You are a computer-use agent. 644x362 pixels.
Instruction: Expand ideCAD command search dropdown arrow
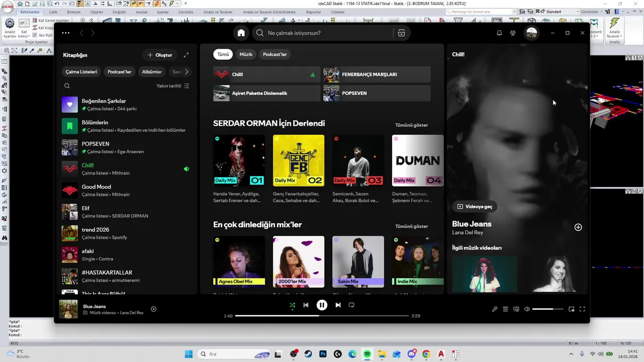pyautogui.click(x=515, y=12)
